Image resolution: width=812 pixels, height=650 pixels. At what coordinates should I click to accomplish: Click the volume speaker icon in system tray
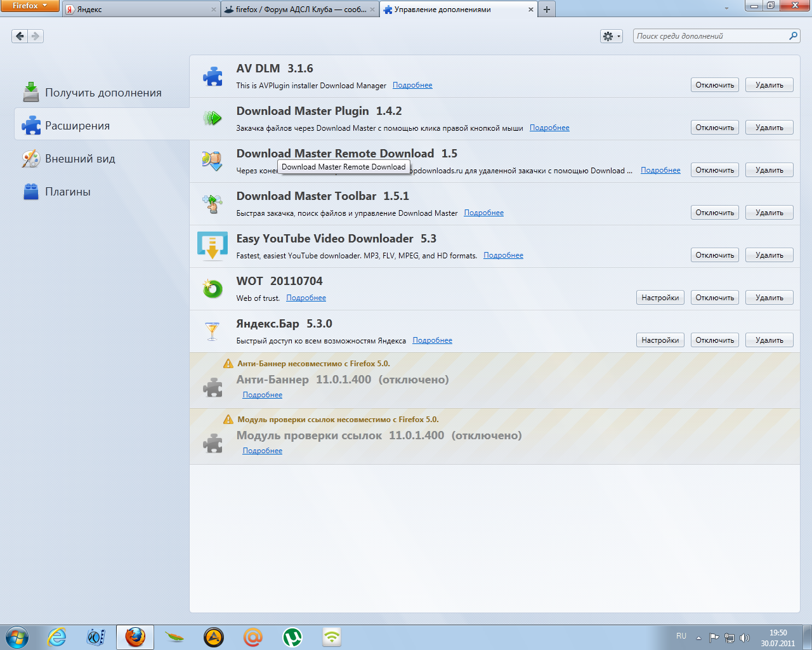tap(745, 637)
